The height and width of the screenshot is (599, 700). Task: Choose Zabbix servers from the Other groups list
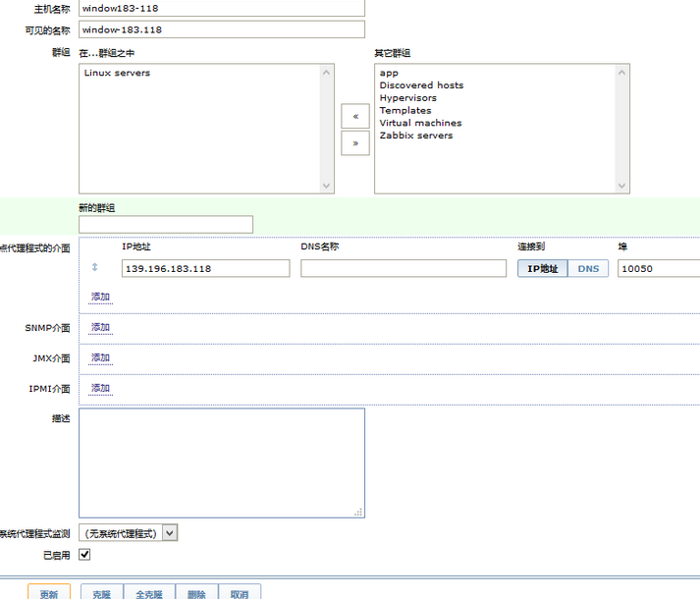point(416,136)
